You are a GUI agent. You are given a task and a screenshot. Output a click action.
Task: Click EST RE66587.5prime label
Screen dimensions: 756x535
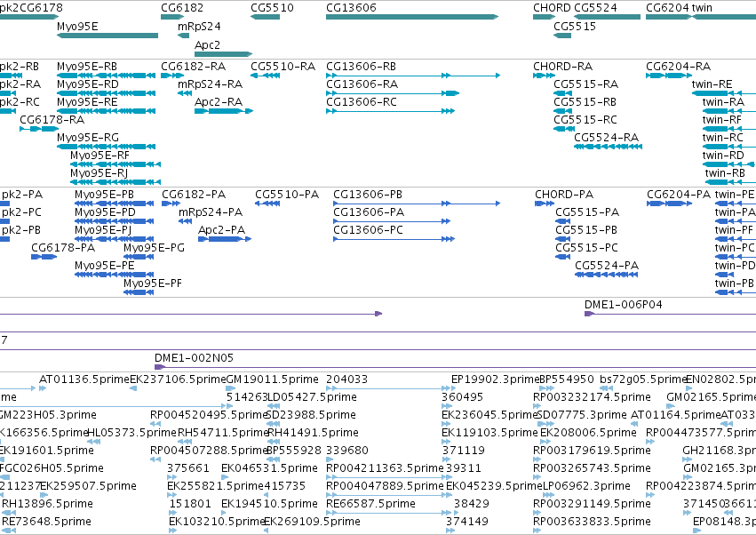tap(370, 504)
